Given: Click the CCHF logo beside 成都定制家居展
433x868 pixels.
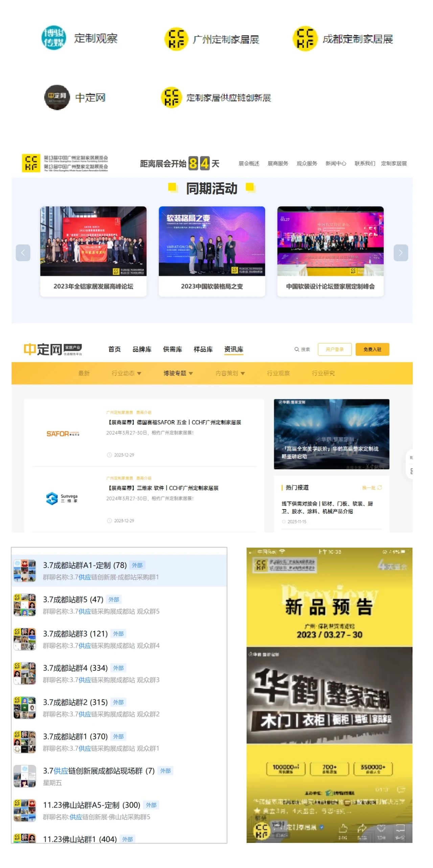Looking at the screenshot, I should point(305,39).
